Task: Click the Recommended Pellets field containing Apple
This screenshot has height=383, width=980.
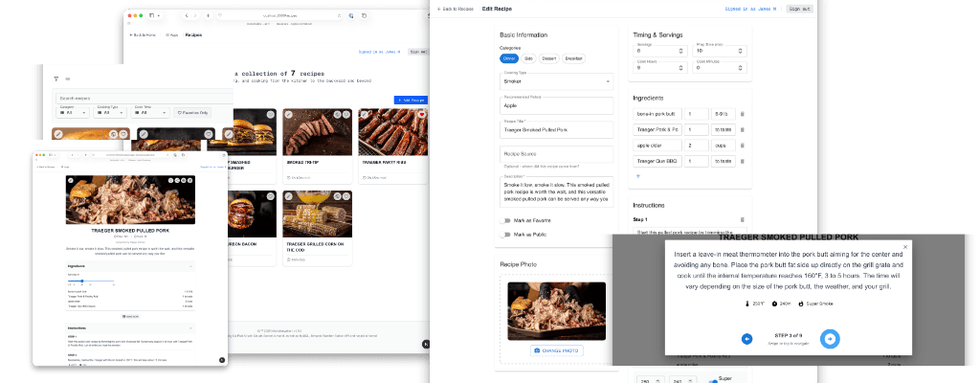Action: (556, 105)
